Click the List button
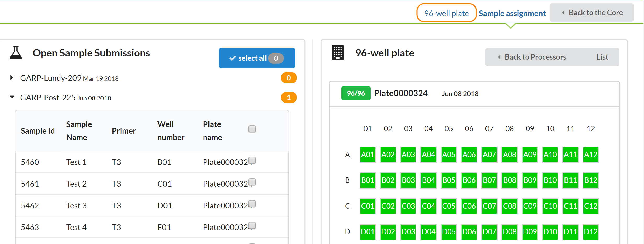The image size is (644, 244). point(602,57)
